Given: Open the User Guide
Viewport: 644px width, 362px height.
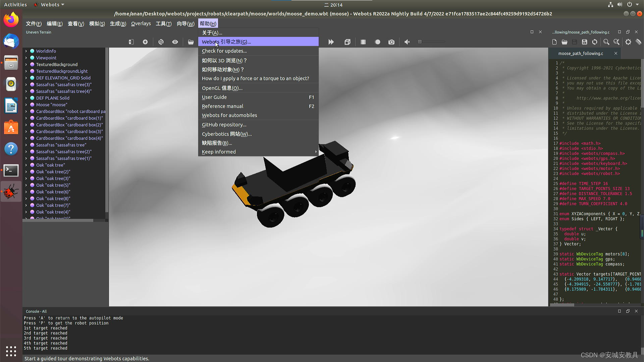Looking at the screenshot, I should tap(215, 97).
